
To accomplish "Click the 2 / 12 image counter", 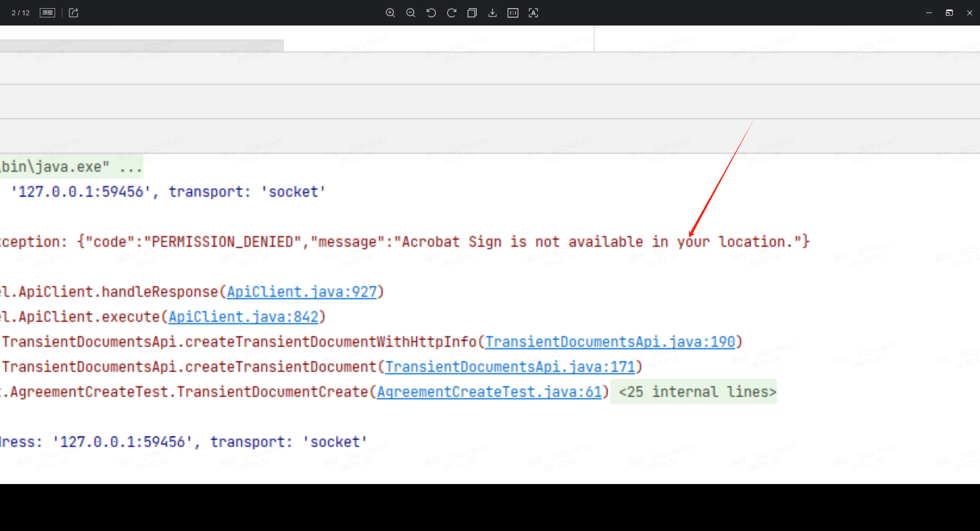I will (21, 13).
